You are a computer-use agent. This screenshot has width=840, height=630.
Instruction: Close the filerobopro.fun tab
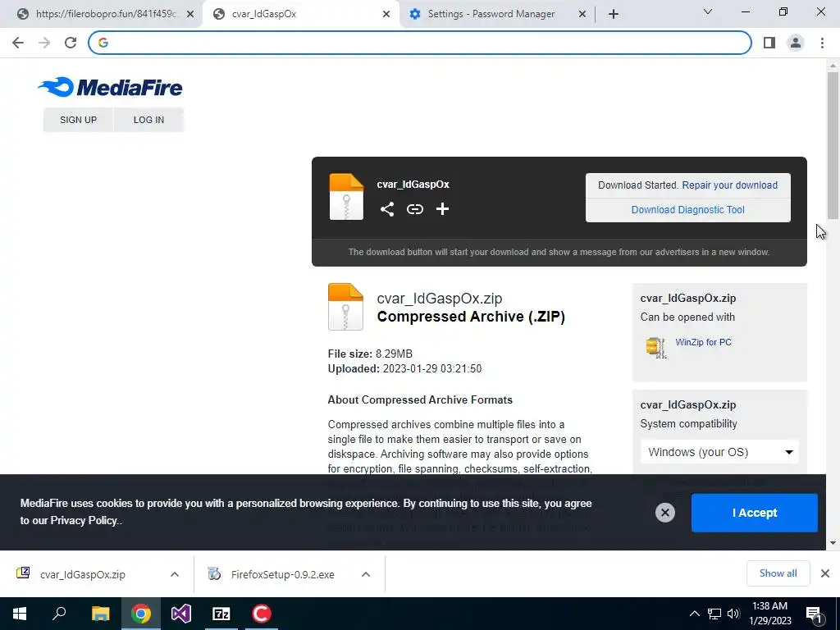click(190, 14)
